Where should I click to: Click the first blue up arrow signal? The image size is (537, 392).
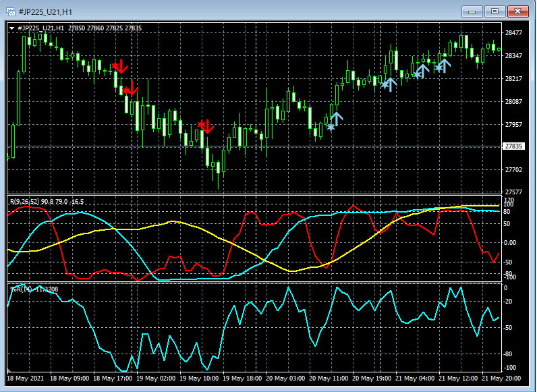coord(337,119)
